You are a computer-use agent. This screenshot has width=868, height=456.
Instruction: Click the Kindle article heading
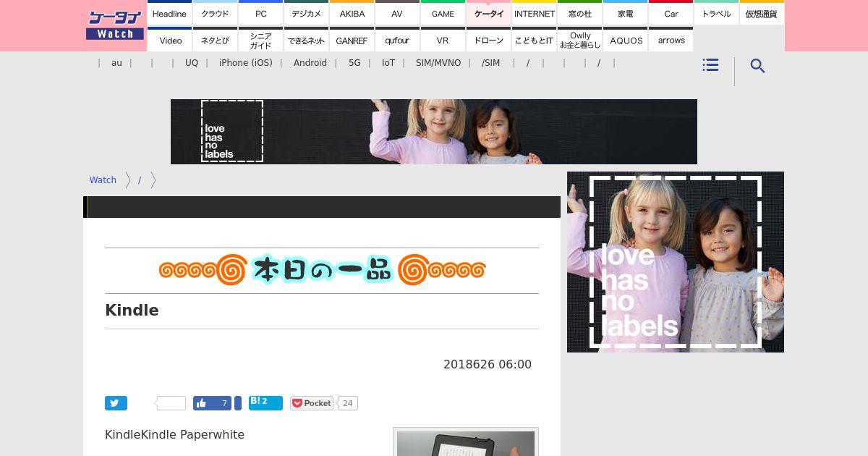point(132,310)
